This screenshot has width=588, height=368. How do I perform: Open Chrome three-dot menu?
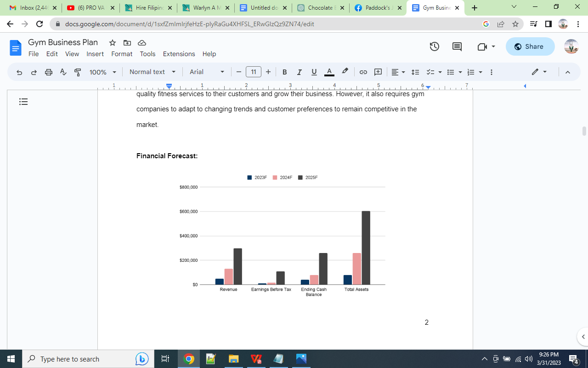578,24
